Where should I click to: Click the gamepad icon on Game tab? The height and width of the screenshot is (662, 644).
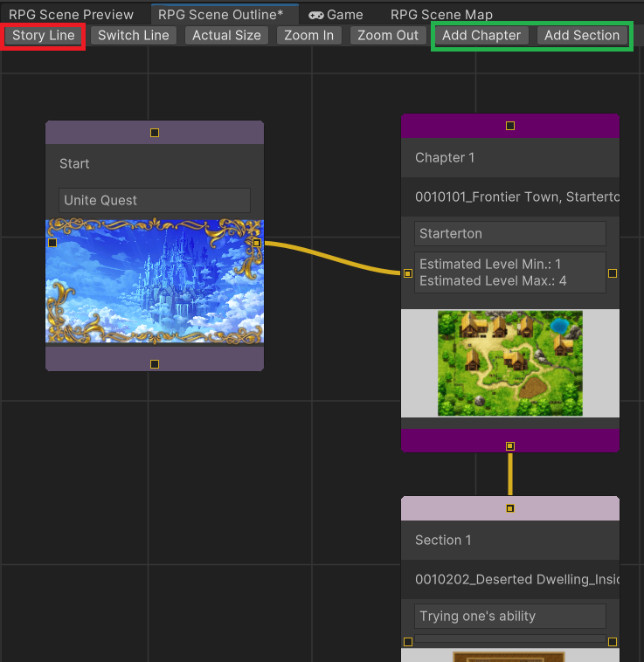click(315, 16)
